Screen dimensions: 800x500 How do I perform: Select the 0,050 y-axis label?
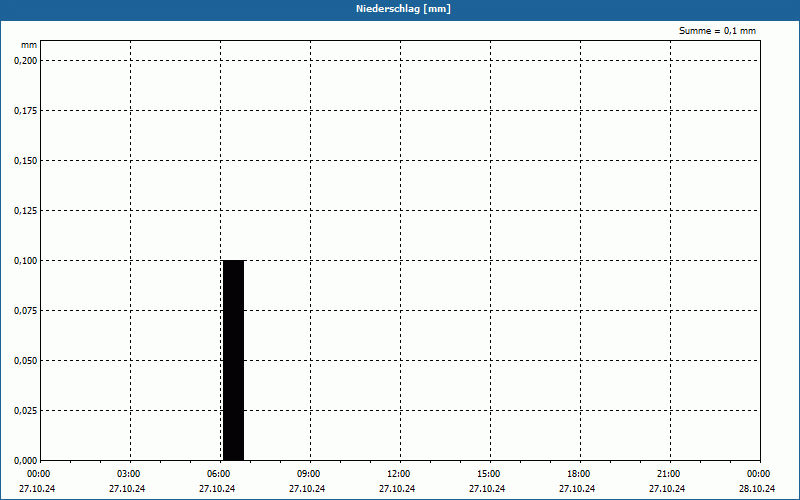[25, 360]
